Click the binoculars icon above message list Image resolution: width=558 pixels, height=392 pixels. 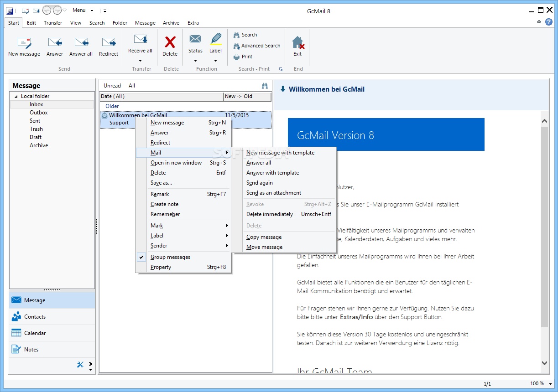(265, 85)
